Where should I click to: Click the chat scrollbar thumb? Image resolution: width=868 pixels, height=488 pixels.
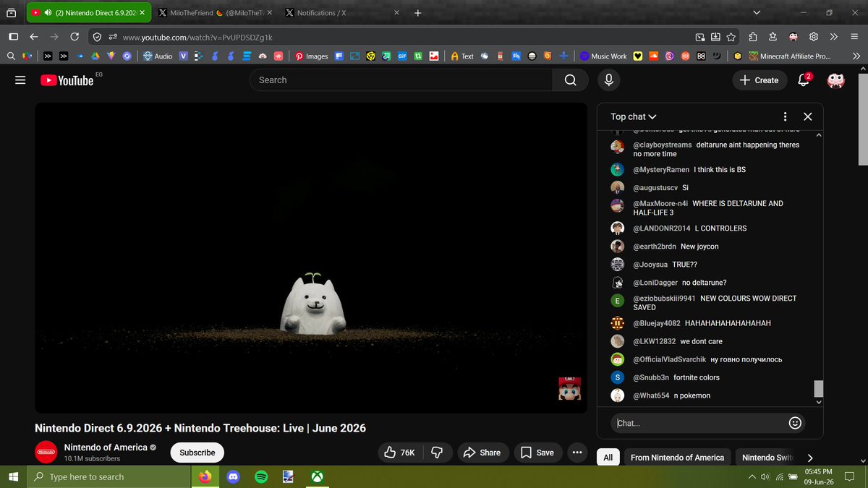[x=818, y=389]
